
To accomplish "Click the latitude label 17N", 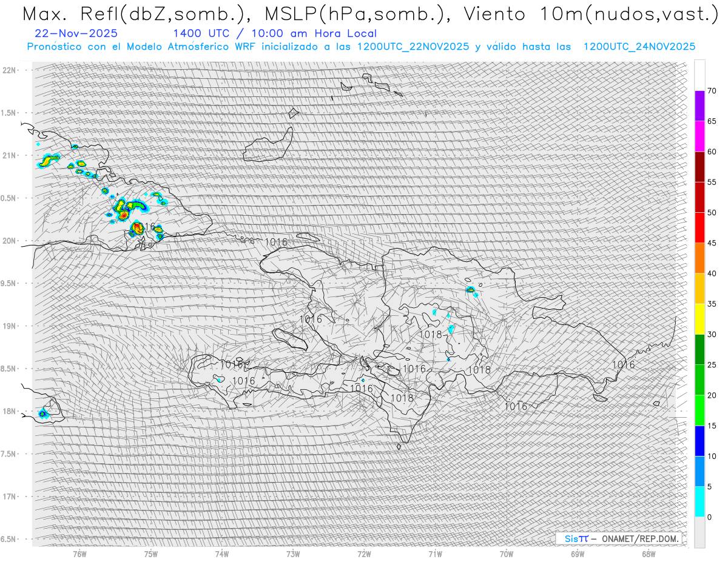I will [x=9, y=497].
